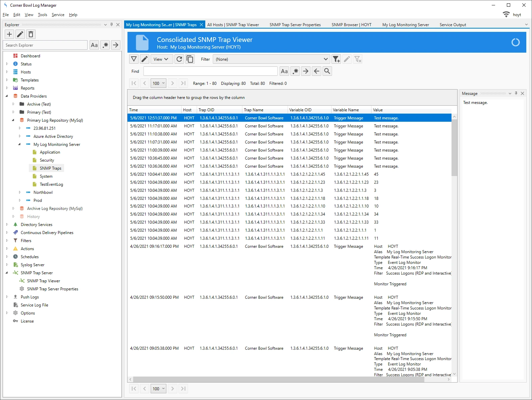Select SNMP Trap Server Properties in tree
This screenshot has height=400, width=532.
[52, 289]
